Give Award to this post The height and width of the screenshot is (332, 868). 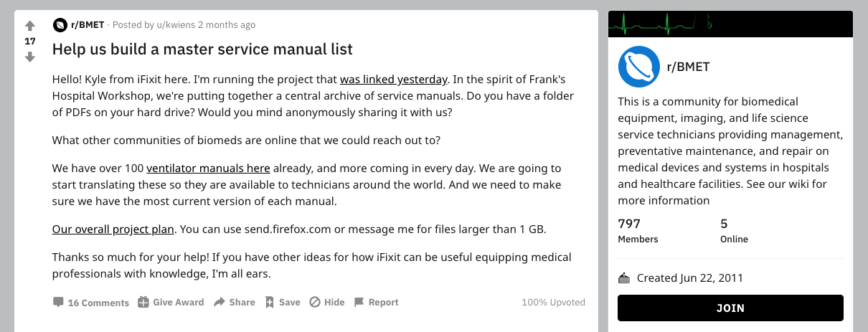point(171,303)
